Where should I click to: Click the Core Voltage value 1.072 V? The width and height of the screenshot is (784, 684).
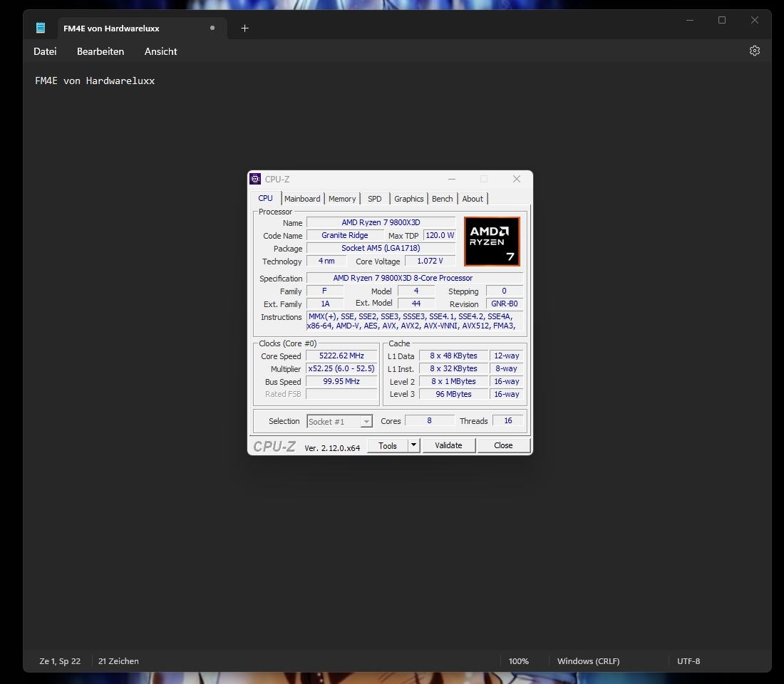point(430,261)
